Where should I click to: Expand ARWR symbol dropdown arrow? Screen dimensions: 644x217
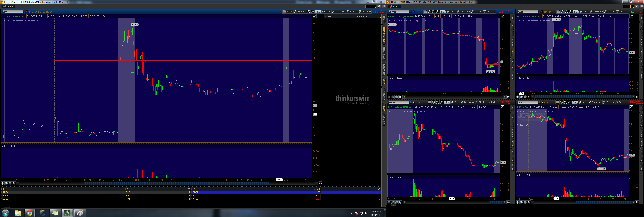point(411,12)
